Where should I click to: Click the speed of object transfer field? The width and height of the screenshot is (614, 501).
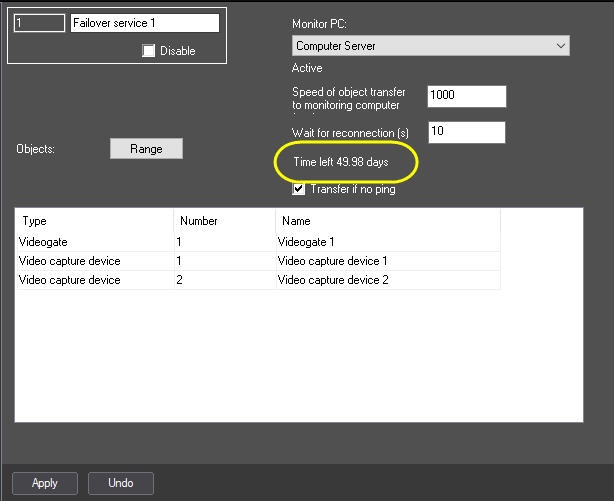click(466, 96)
